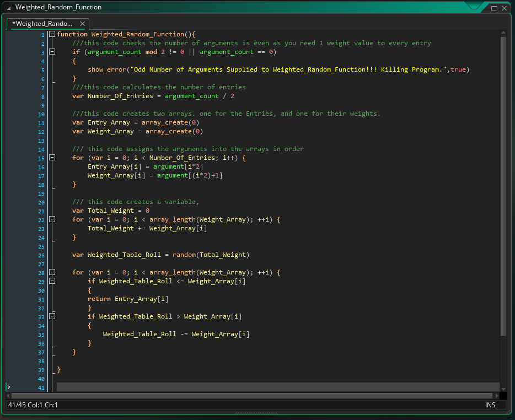Screen dimensions: 515x420
Task: Click the horizontal scrollbar left arrow
Action: pyautogui.click(x=8, y=396)
